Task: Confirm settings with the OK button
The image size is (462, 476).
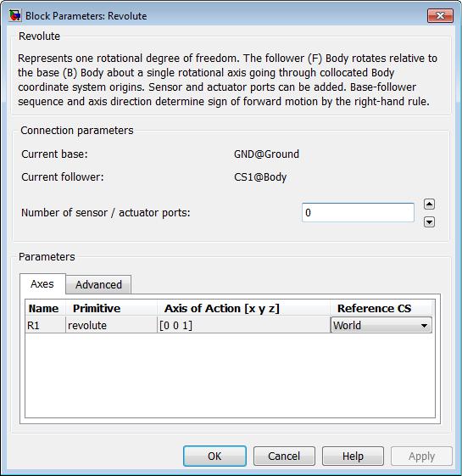Action: tap(214, 456)
